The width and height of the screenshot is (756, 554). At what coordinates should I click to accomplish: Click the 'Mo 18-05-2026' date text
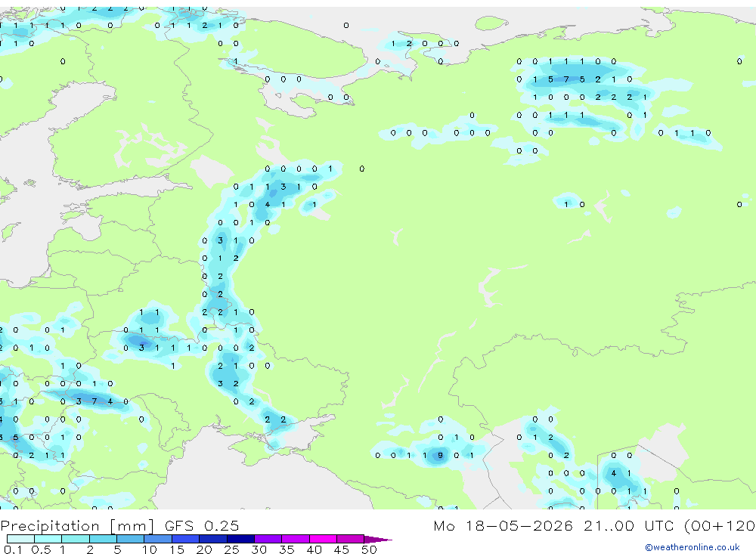click(x=503, y=525)
